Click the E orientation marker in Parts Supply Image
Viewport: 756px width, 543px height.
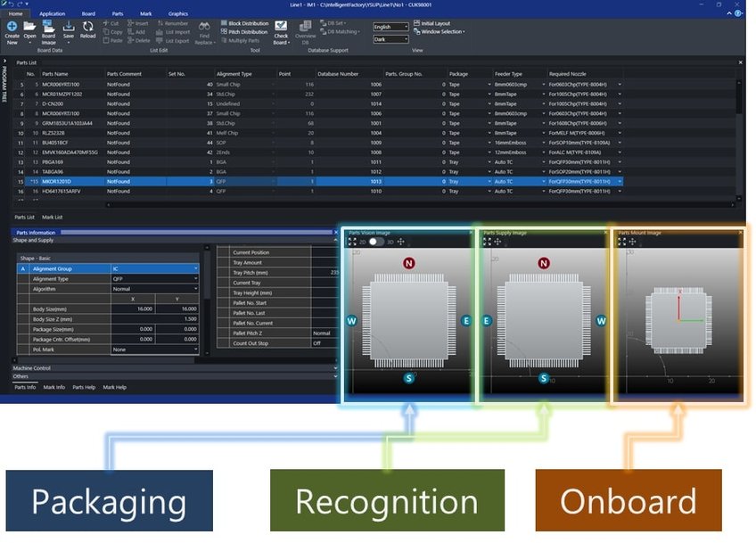coord(487,321)
